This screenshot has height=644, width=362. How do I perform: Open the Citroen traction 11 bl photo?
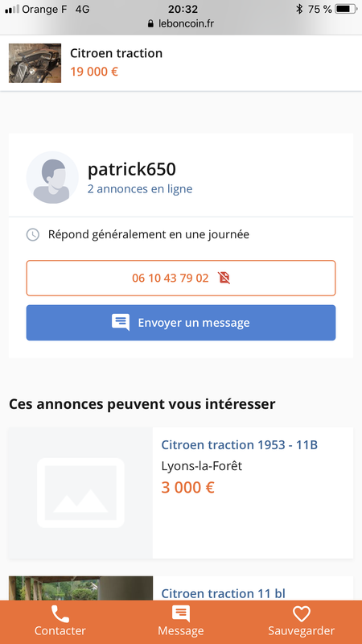pyautogui.click(x=80, y=588)
